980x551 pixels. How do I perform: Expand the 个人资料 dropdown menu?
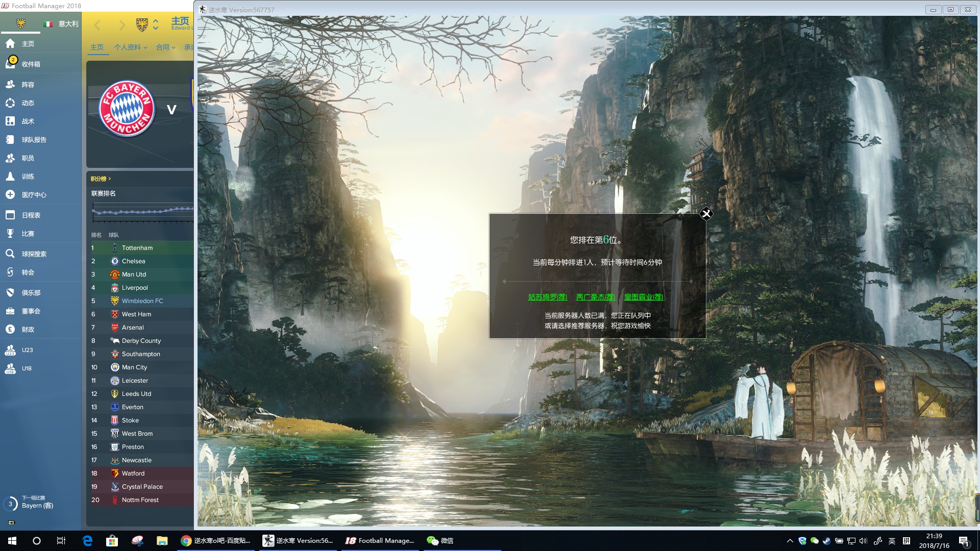coord(130,47)
